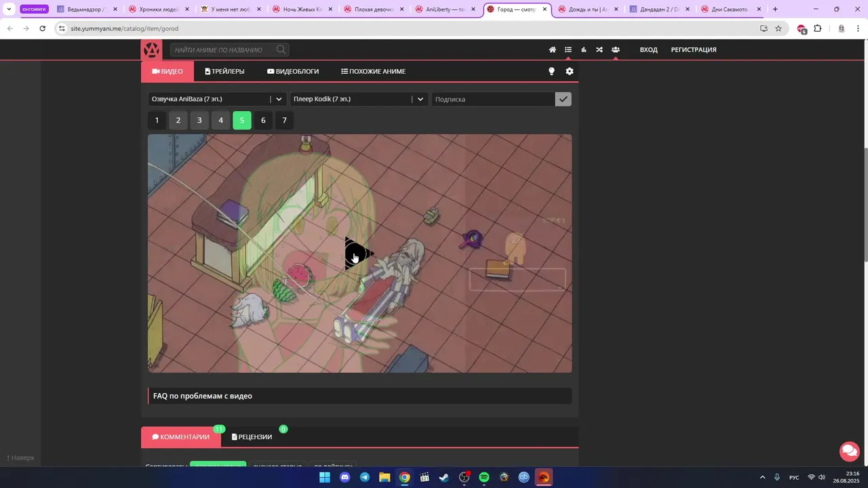This screenshot has height=488, width=868.
Task: Click the search magnifier icon
Action: (x=281, y=49)
